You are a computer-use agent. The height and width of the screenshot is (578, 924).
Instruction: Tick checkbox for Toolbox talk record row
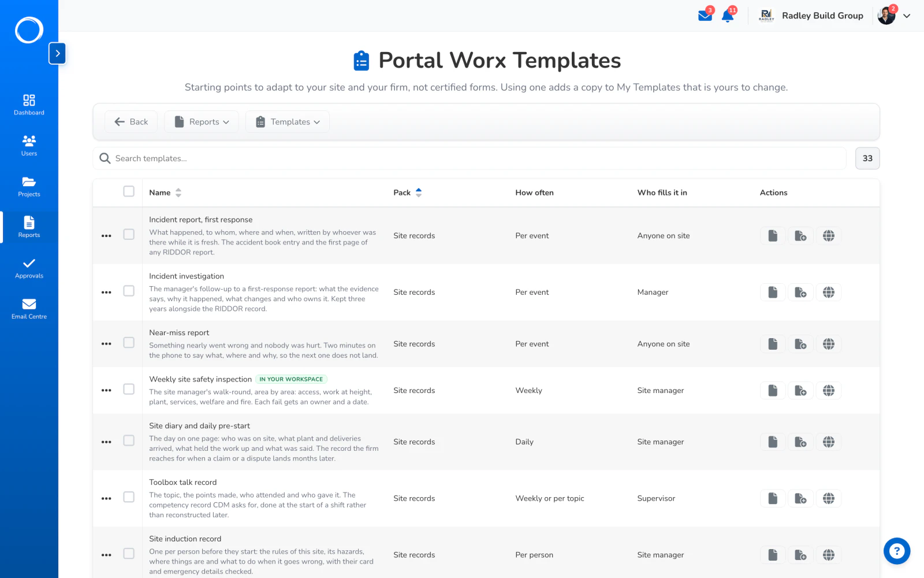pos(129,497)
